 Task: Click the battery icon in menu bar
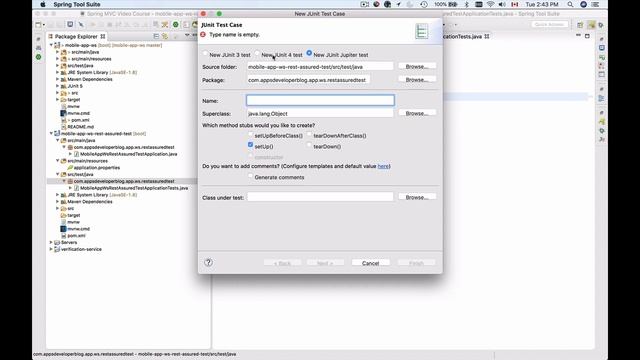coord(453,4)
